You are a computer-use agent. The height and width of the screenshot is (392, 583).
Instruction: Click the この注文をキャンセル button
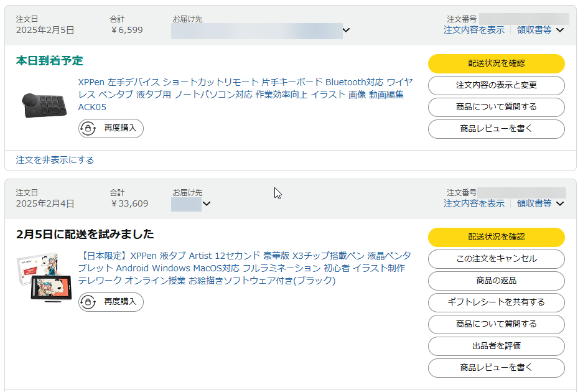pos(496,259)
